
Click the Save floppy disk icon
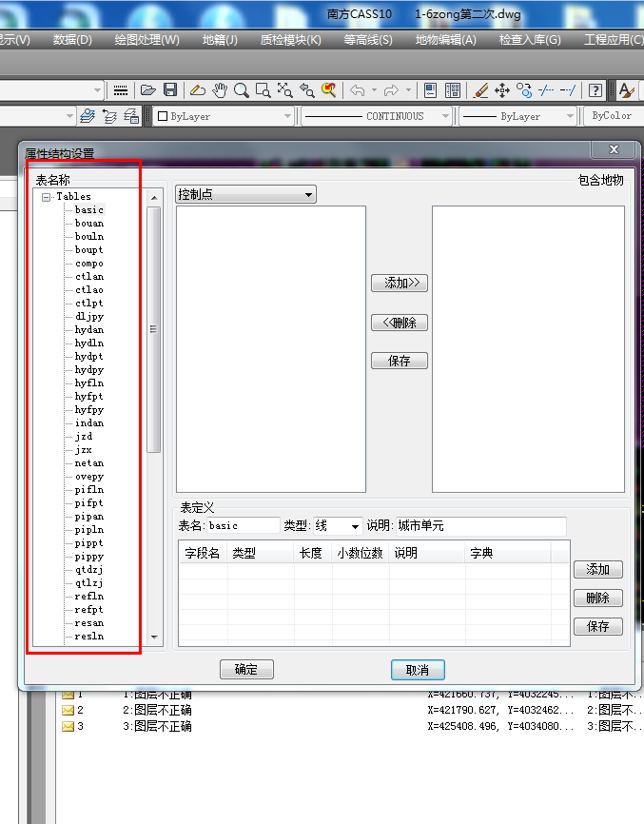click(170, 90)
